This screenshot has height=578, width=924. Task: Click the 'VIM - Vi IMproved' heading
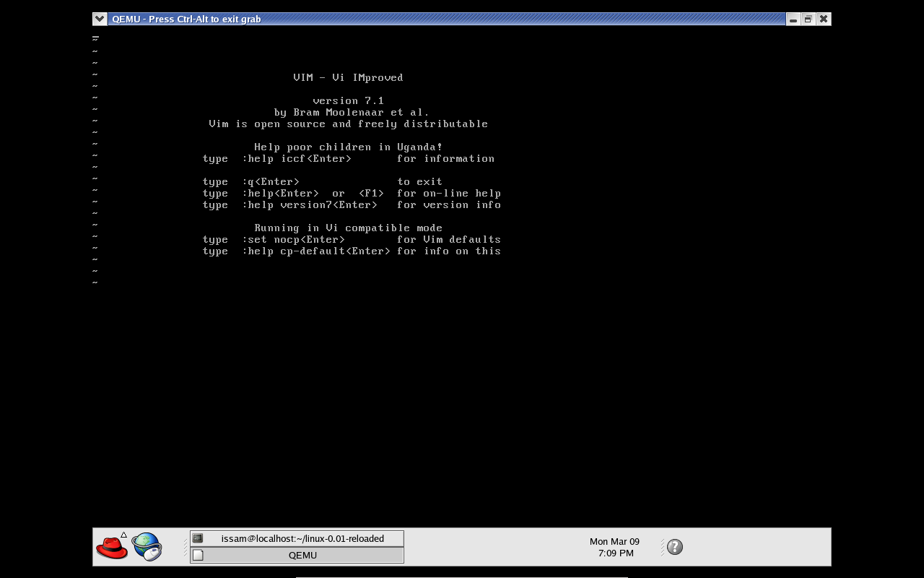(348, 77)
